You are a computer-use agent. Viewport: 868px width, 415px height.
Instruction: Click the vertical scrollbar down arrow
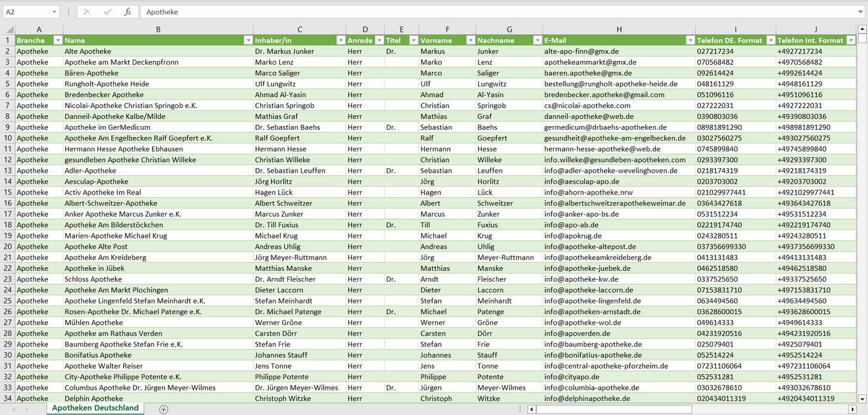(863, 398)
